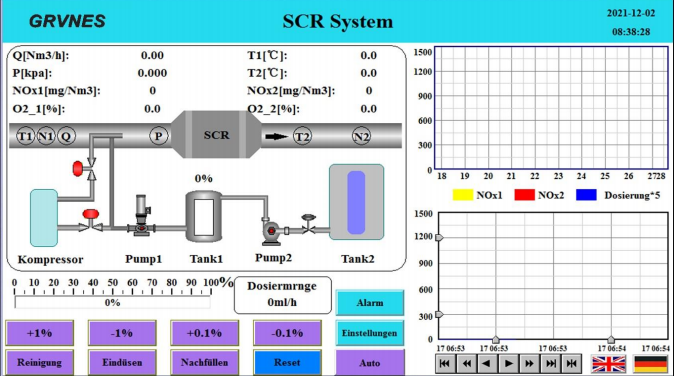
Task: Click the Tank2 level indicator
Action: click(x=356, y=202)
